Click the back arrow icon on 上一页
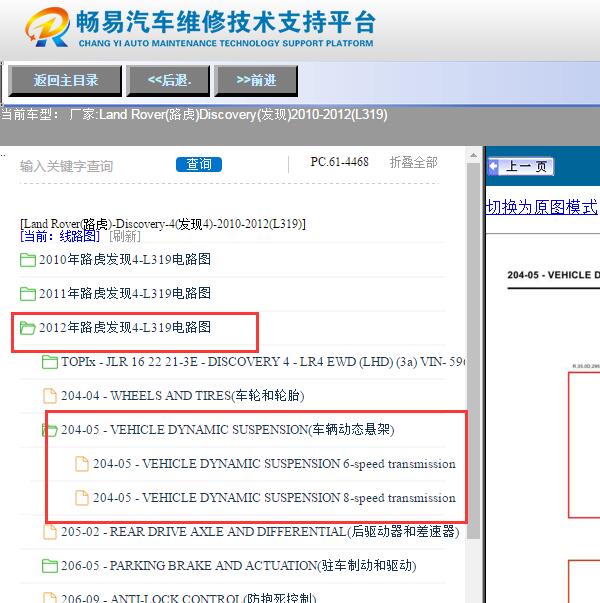600x603 pixels. point(493,167)
